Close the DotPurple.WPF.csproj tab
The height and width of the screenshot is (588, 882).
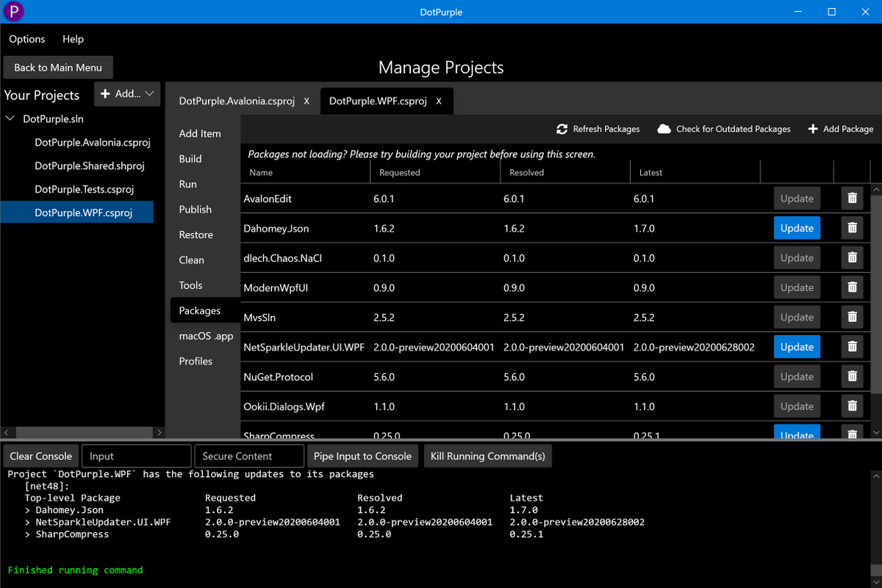(x=439, y=101)
